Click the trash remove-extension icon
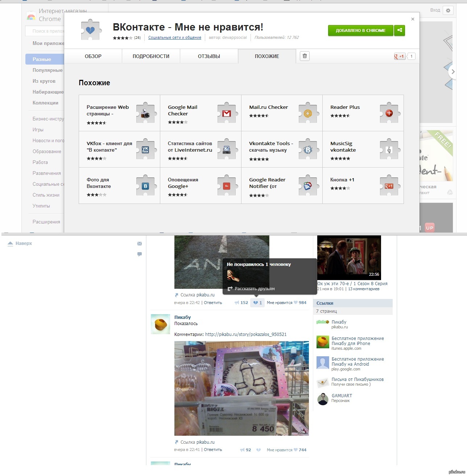This screenshot has height=476, width=467. [x=305, y=56]
